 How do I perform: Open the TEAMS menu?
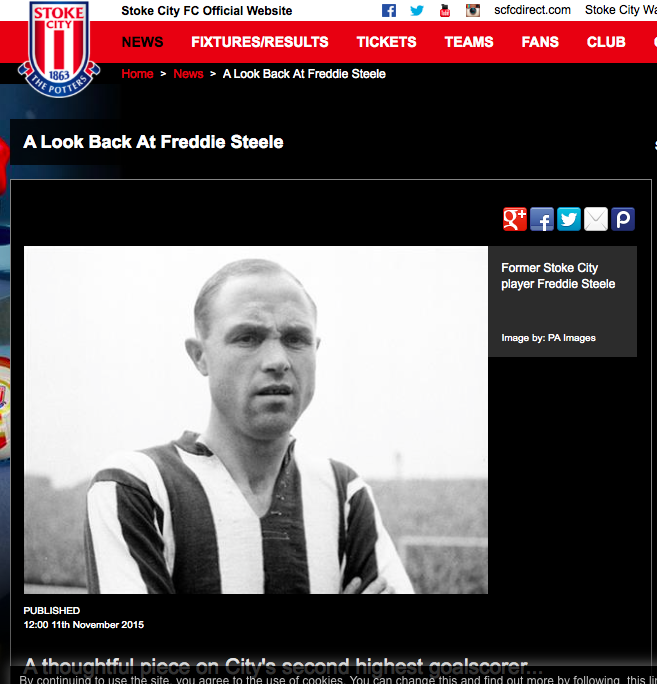pyautogui.click(x=469, y=42)
